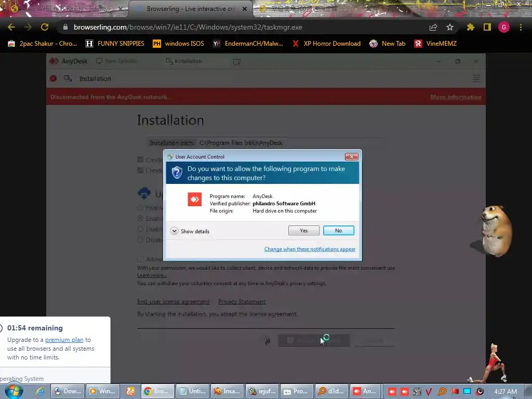Reload the Browserling page
The height and width of the screenshot is (399, 532).
pyautogui.click(x=45, y=27)
